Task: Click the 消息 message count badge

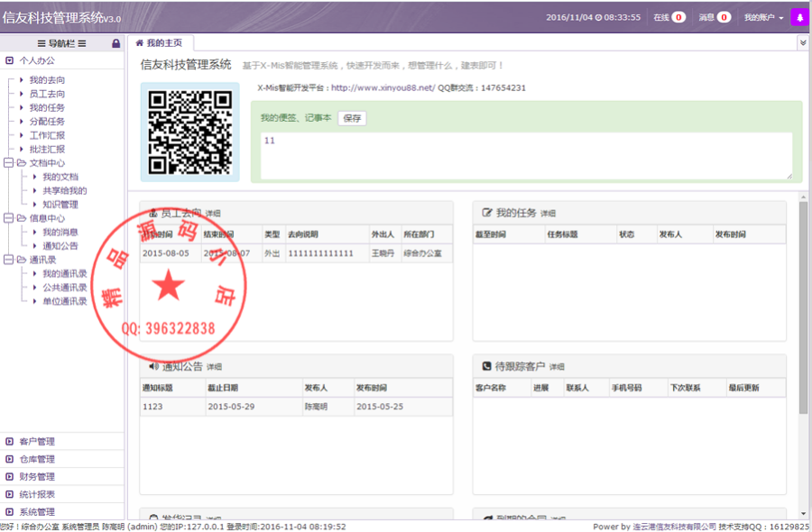Action: pos(724,17)
